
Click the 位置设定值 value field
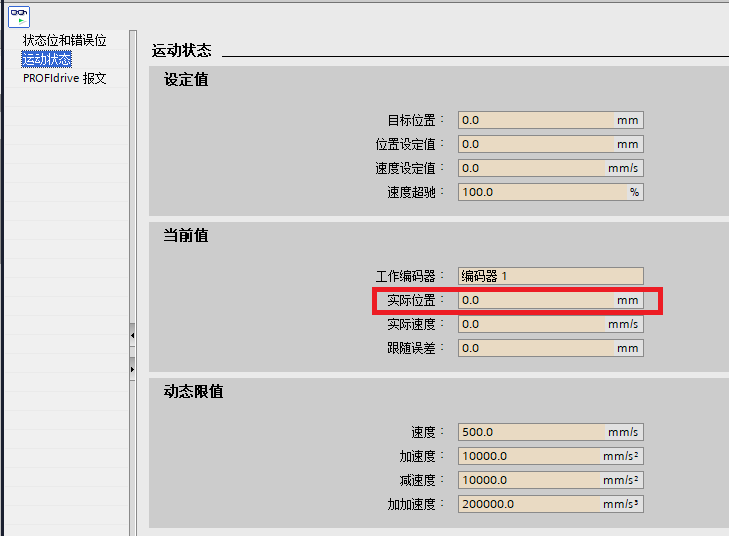[x=550, y=144]
